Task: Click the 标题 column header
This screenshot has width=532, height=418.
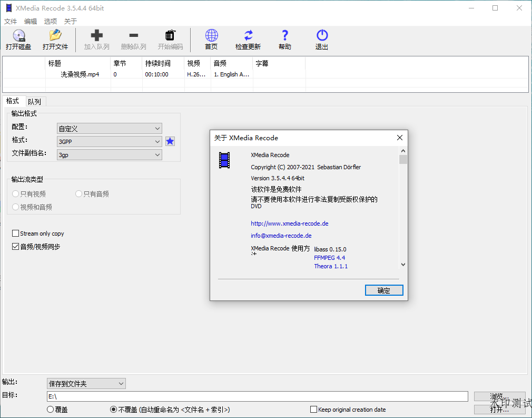Action: pyautogui.click(x=78, y=63)
